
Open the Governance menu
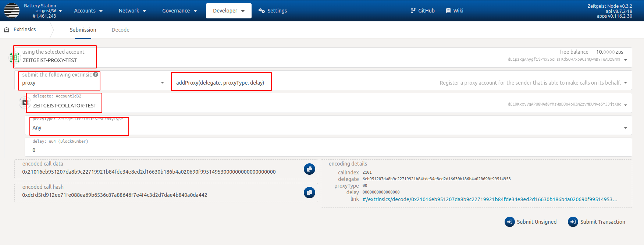point(179,11)
